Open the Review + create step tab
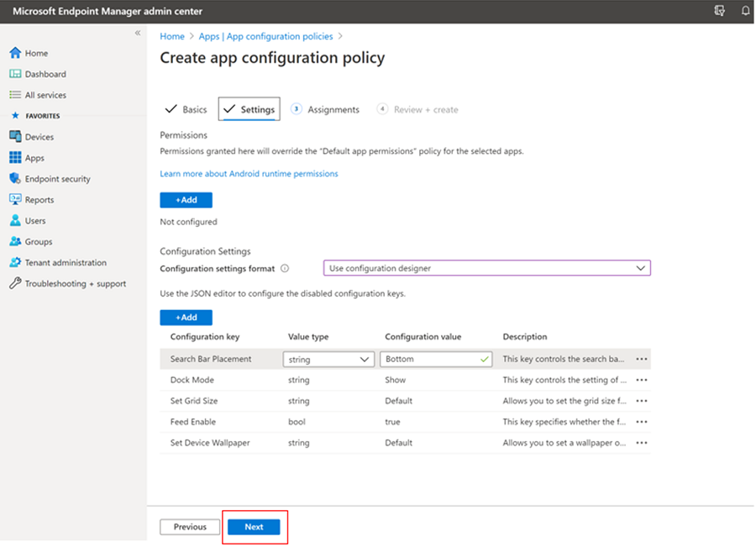The height and width of the screenshot is (547, 756). [417, 109]
